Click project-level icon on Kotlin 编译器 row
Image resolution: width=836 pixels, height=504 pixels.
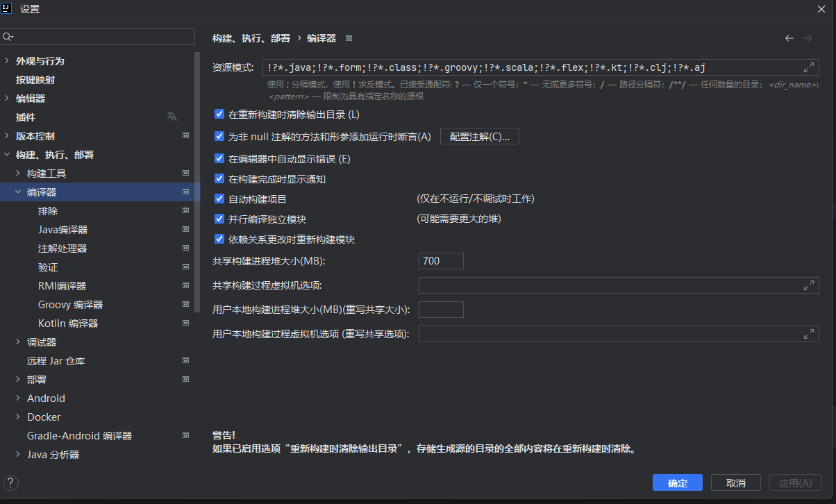coord(185,323)
